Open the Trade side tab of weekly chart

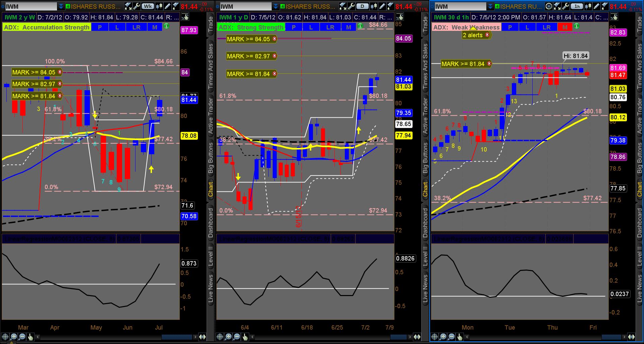(x=211, y=24)
